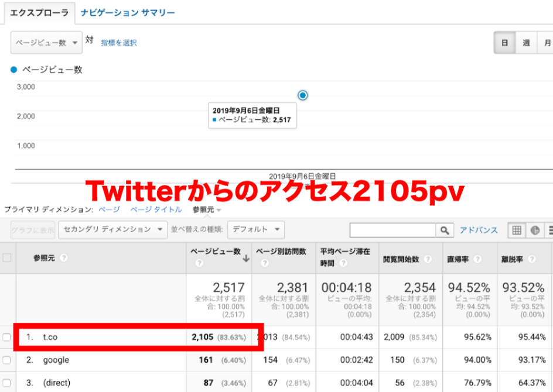The image size is (553, 392).
Task: Select the 週 time granularity button
Action: click(x=526, y=43)
